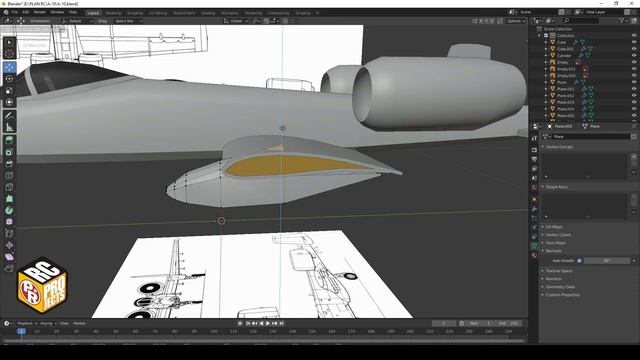Toggle visibility of Plane.001
The height and width of the screenshot is (360, 640).
tap(634, 89)
